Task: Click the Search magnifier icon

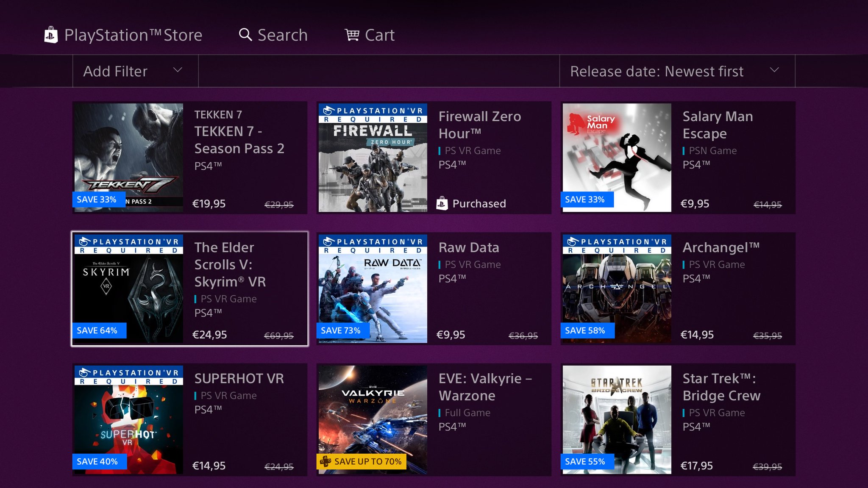Action: click(245, 34)
